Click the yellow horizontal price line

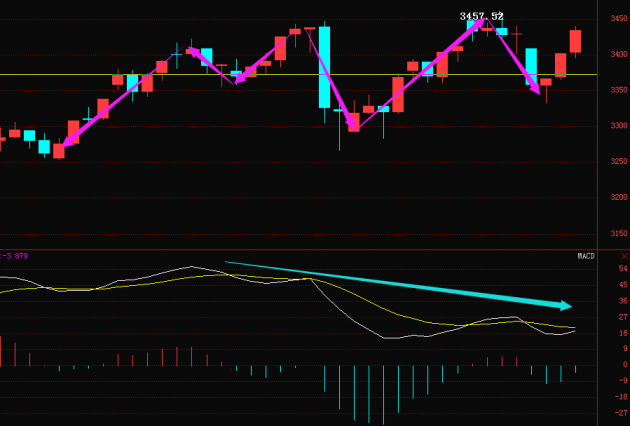point(250,74)
